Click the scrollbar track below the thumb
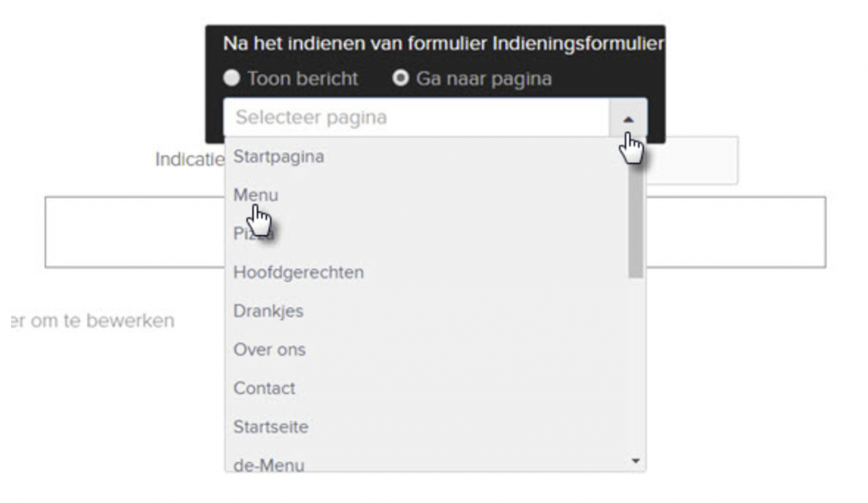Viewport: 868px width, 503px height. click(x=636, y=365)
